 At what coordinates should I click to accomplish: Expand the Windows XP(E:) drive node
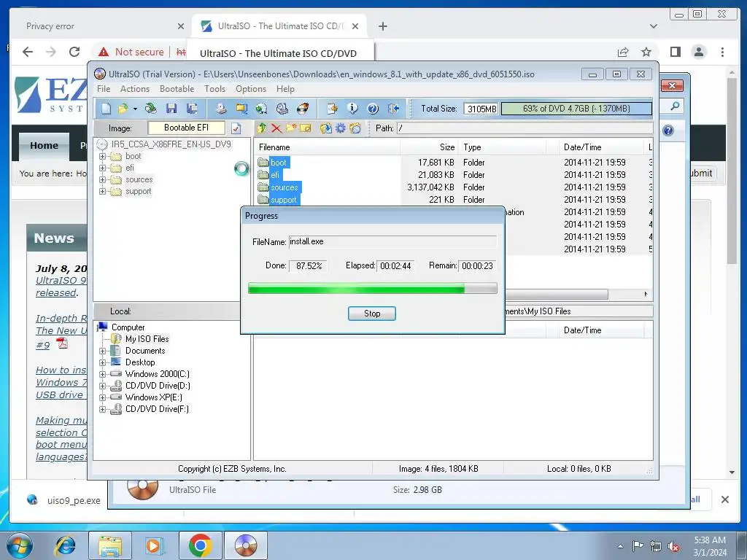click(x=102, y=397)
